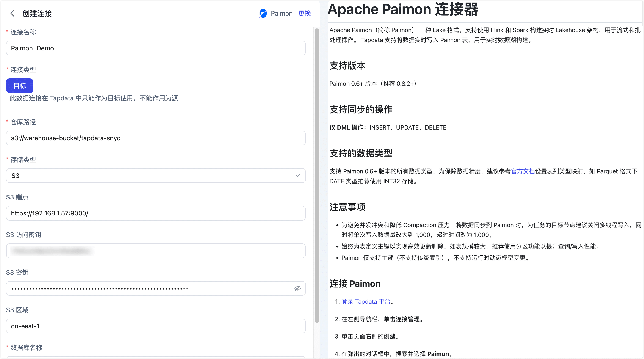Click the 创建连接 page title
Viewport: 644px width, 359px height.
[x=37, y=14]
